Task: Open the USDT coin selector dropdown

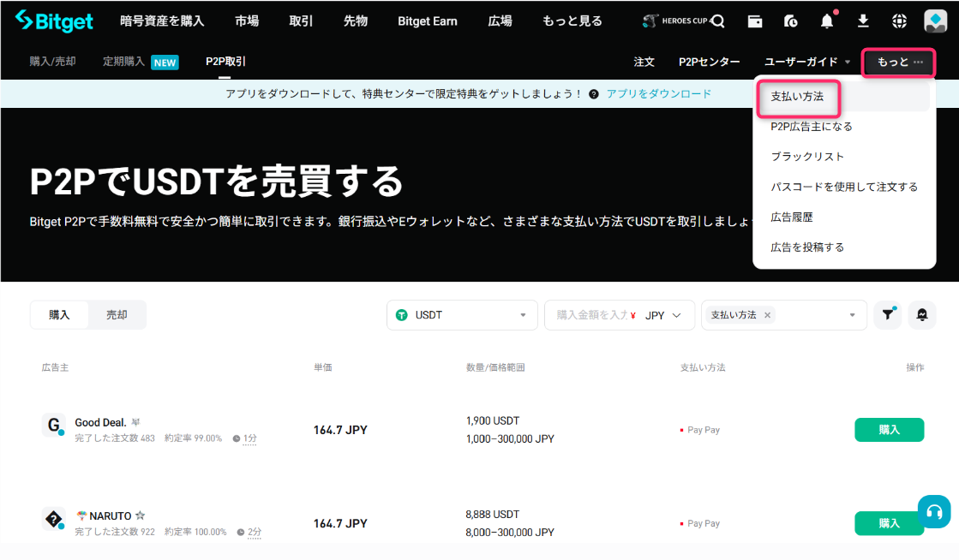Action: (x=461, y=315)
